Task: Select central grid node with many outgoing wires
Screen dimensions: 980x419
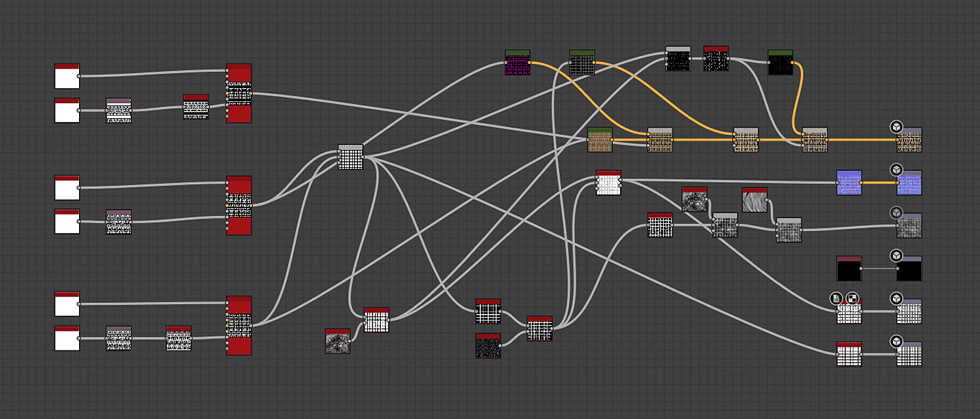Action: click(350, 157)
